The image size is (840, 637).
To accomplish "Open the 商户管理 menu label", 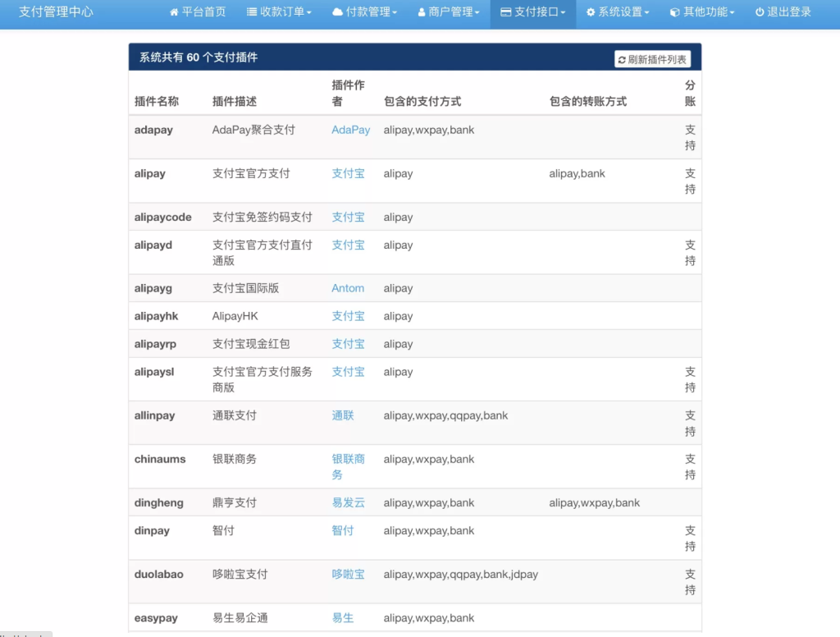I will 450,11.
